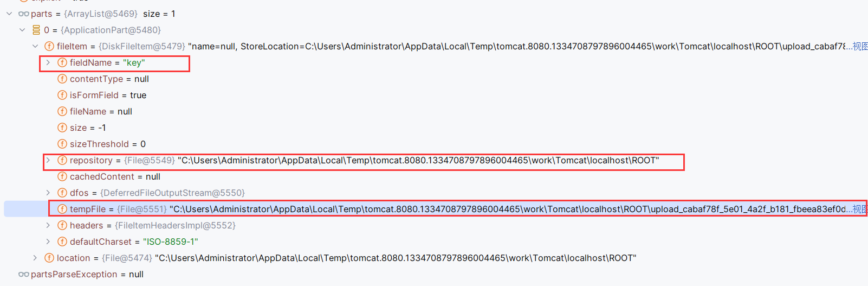Click the field icon beside sizeThreshold
This screenshot has width=868, height=286.
(62, 144)
